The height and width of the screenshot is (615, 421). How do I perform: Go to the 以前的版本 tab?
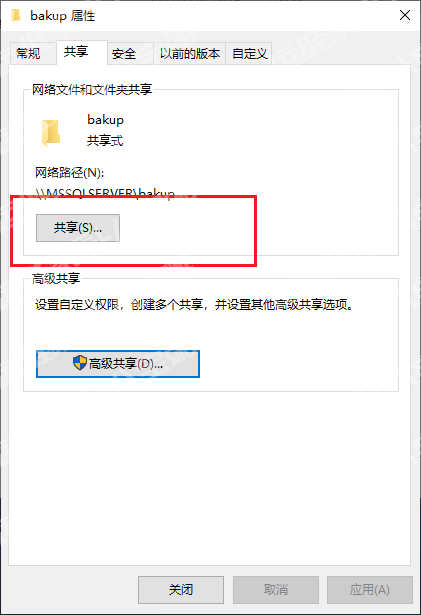(190, 53)
